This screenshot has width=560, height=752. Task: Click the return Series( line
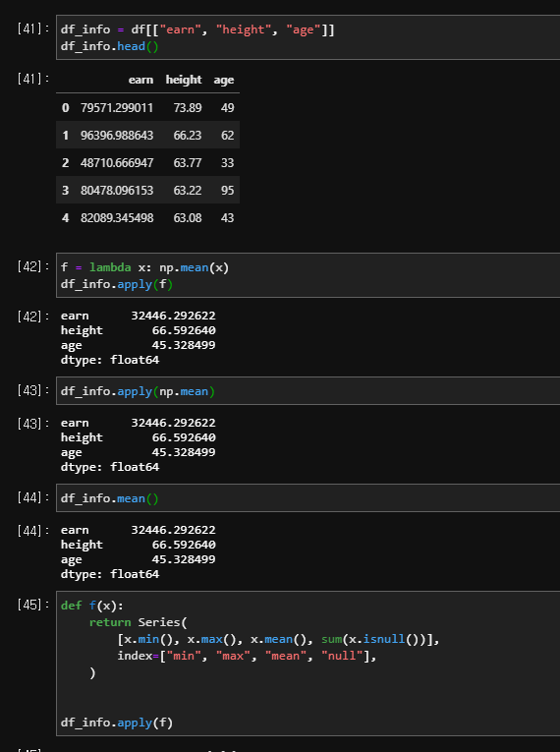pos(139,622)
